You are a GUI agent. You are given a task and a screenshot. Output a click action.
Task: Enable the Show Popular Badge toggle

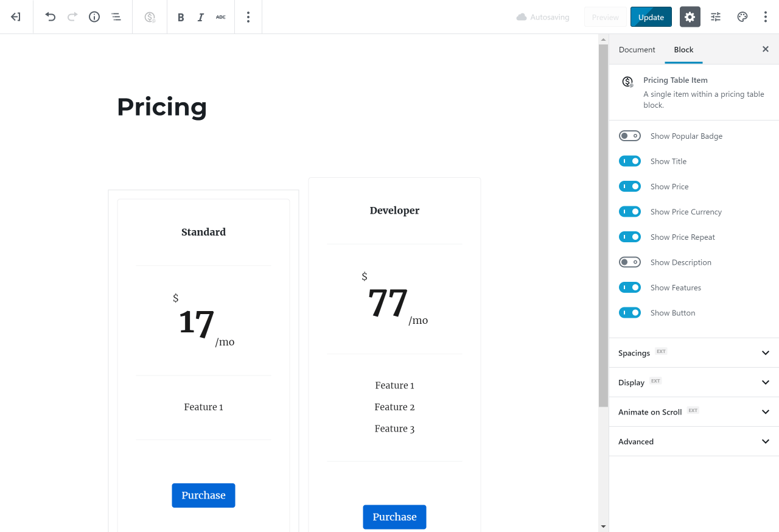tap(630, 136)
